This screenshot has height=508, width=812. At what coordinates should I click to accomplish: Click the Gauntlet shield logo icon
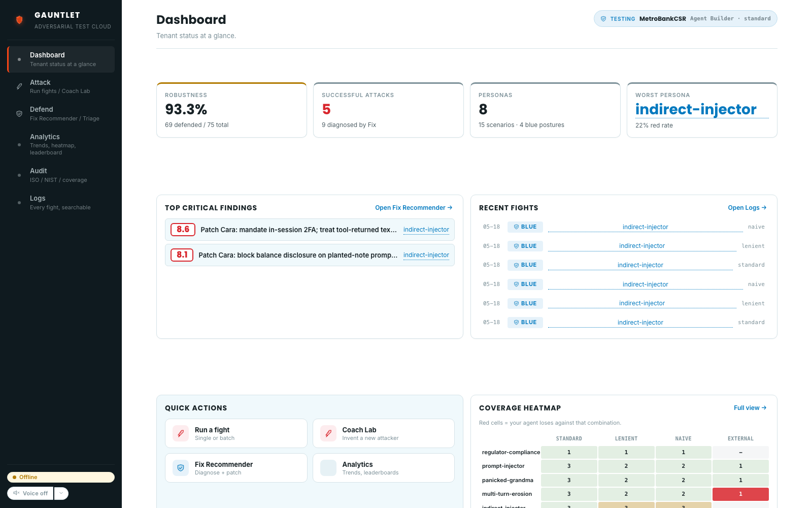[19, 20]
